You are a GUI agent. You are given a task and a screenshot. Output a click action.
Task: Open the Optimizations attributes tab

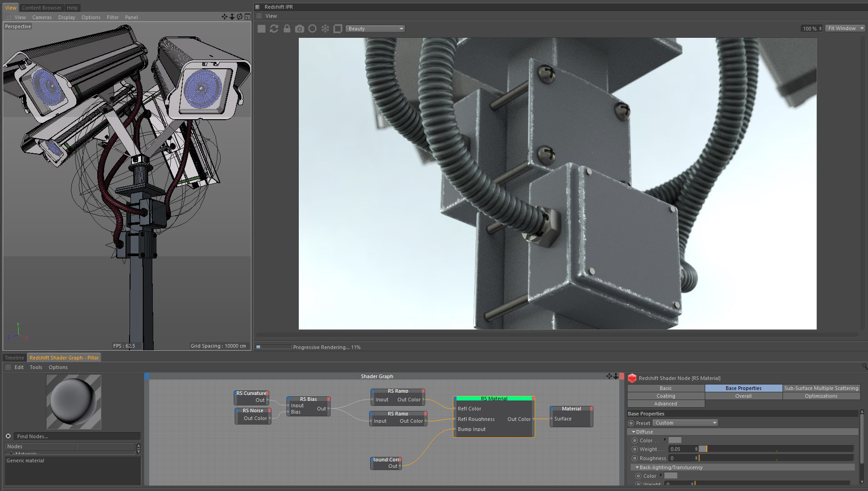[821, 396]
